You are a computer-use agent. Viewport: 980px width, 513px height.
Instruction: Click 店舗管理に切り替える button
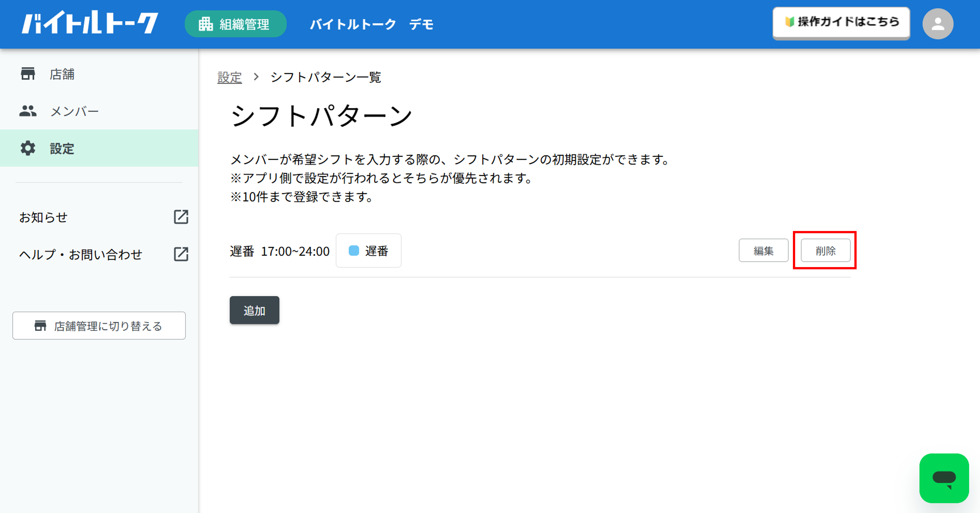(x=99, y=326)
